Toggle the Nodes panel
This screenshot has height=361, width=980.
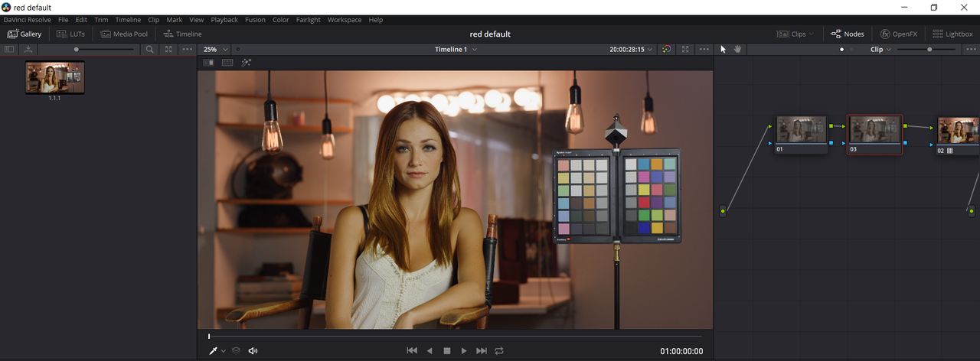[848, 34]
